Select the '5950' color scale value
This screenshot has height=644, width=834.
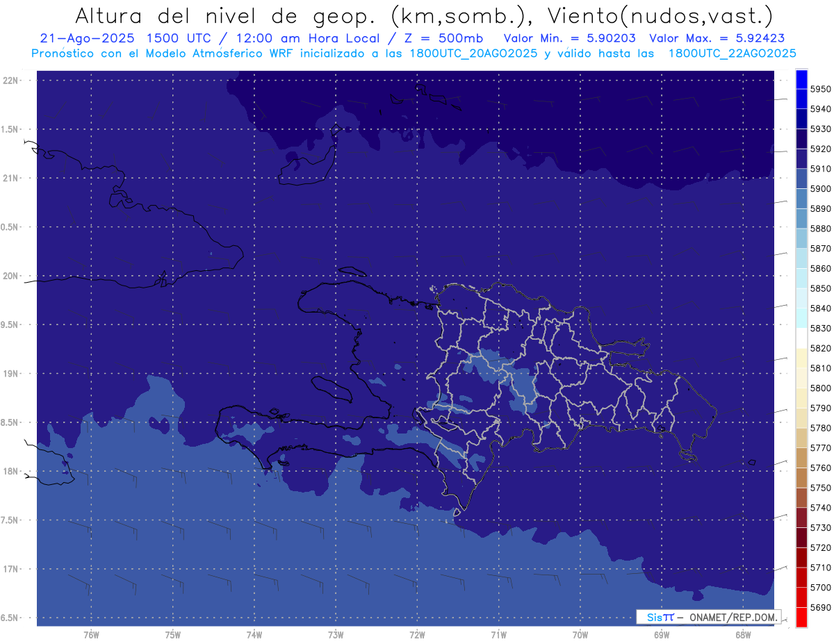pos(820,89)
